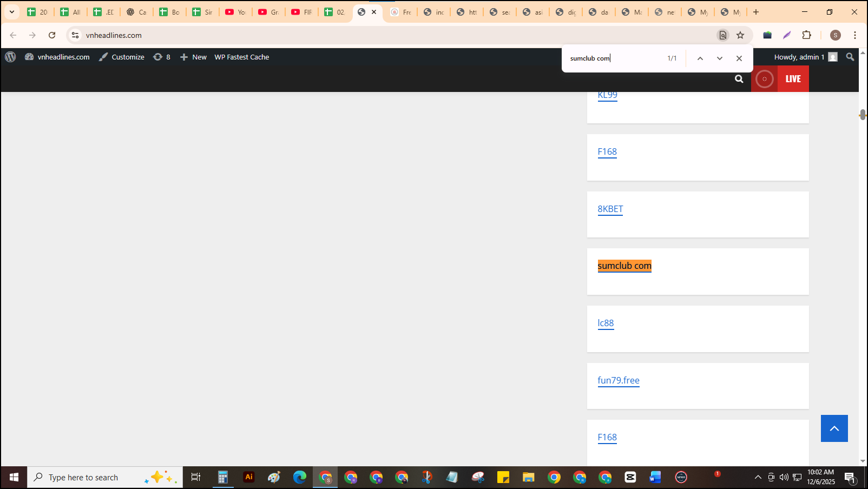Viewport: 868px width, 489px height.
Task: Open the Chrome profile avatar S
Action: point(836,35)
